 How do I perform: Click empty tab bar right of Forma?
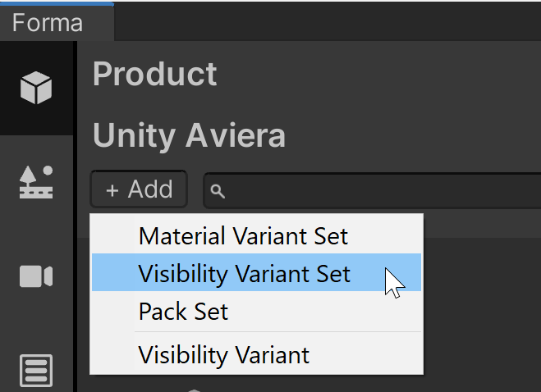pyautogui.click(x=328, y=23)
